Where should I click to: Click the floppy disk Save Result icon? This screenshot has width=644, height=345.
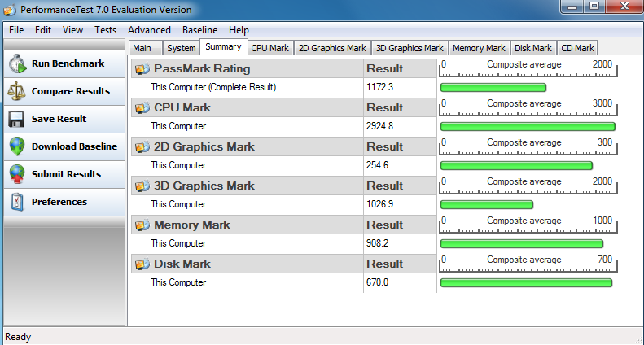pos(16,119)
